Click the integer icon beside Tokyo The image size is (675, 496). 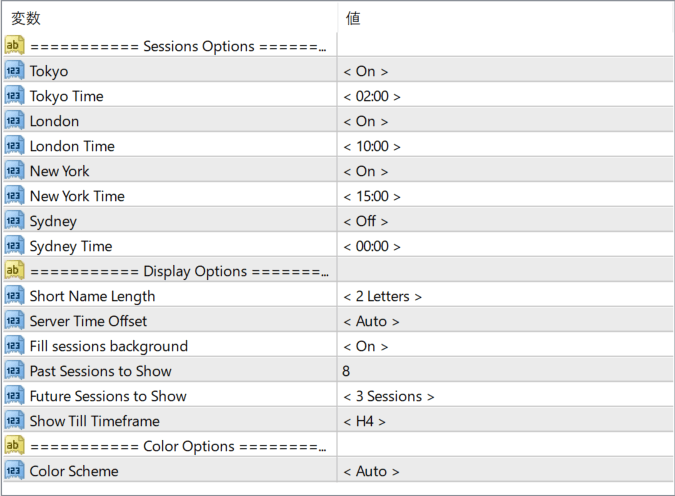tap(14, 71)
